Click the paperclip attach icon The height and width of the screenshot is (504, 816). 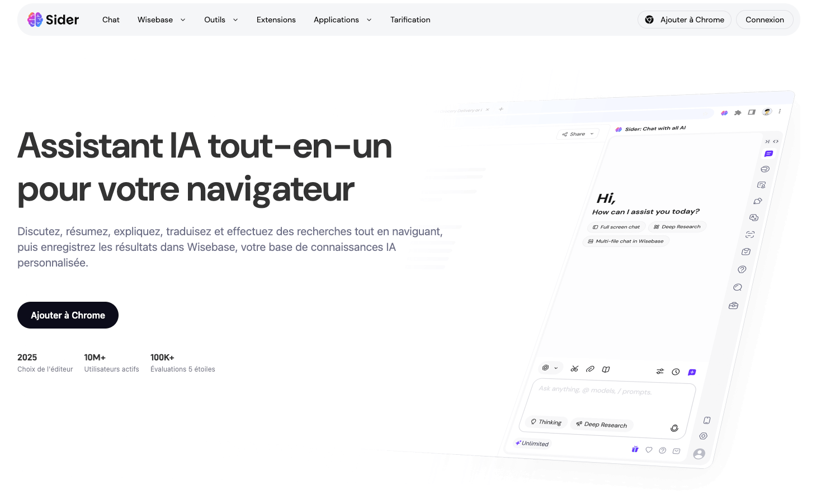pyautogui.click(x=590, y=369)
